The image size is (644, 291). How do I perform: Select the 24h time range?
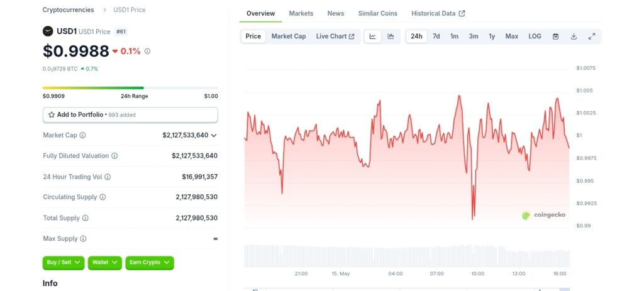pos(416,36)
